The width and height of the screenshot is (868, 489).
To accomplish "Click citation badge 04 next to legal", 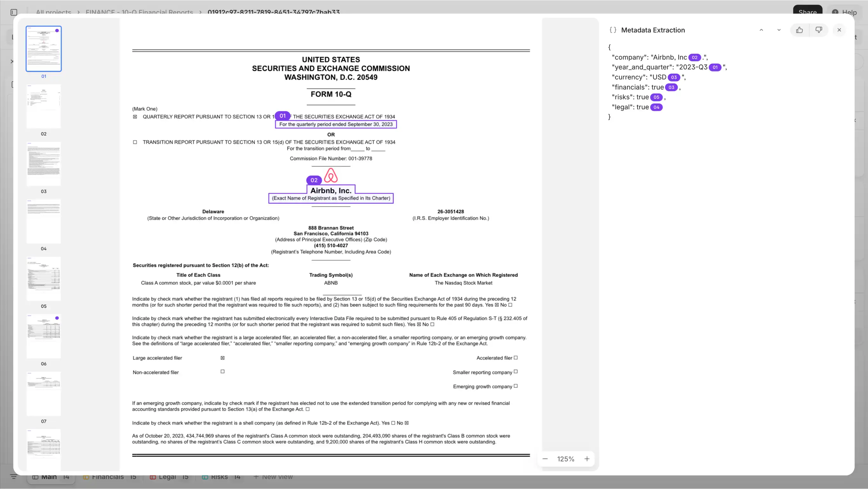I will 656,107.
